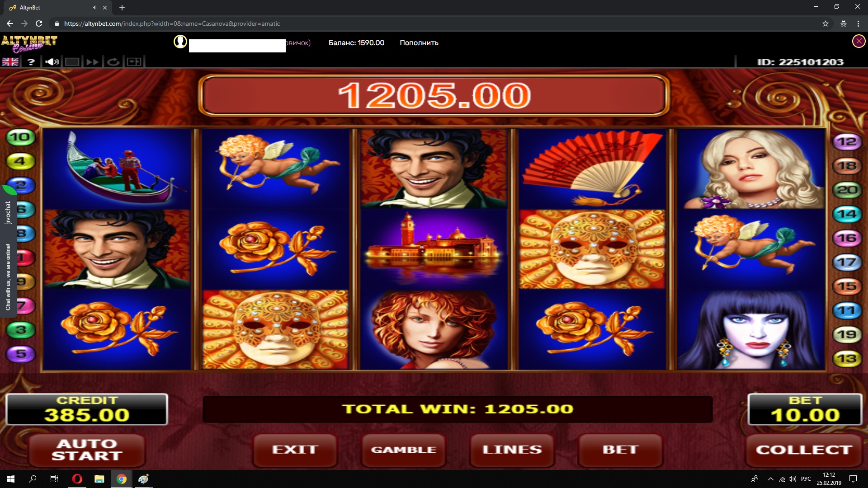Click the AUTO START button

coord(87,450)
